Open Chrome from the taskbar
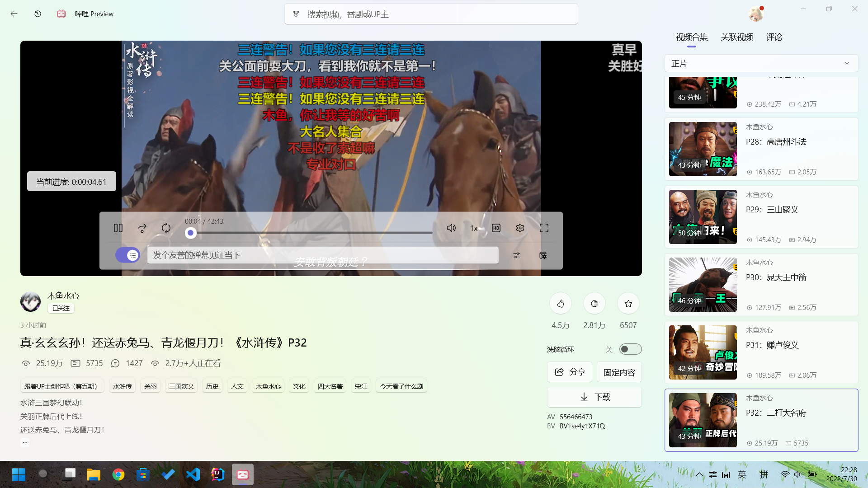Viewport: 868px width, 488px height. 118,474
